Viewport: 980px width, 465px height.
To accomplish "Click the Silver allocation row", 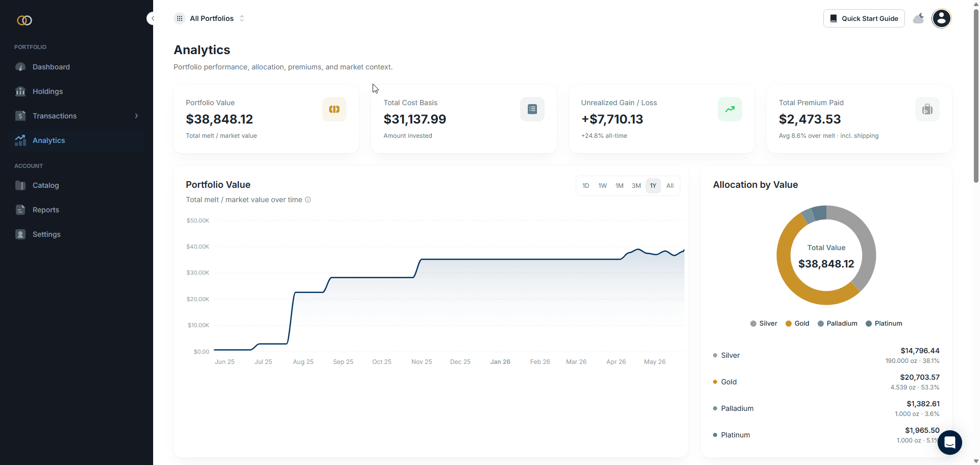I will (x=826, y=355).
